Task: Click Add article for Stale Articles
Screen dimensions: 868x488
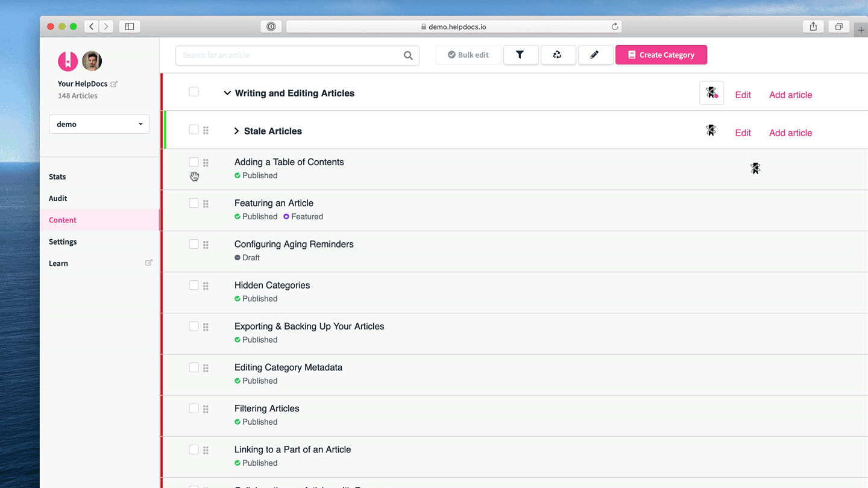Action: [x=790, y=133]
